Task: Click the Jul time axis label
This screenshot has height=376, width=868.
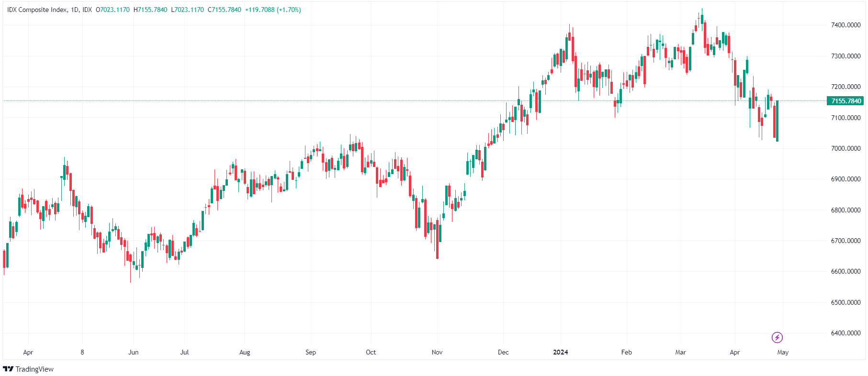Action: click(x=184, y=352)
